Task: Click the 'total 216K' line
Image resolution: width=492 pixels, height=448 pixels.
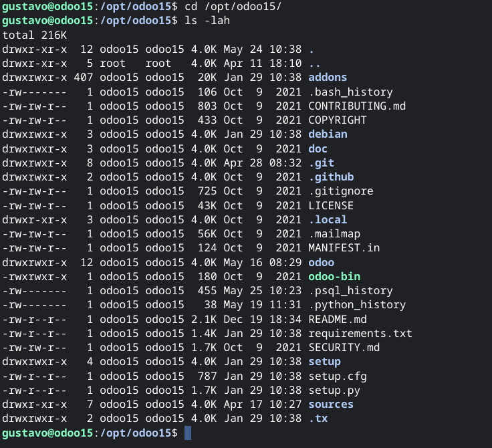Action: 35,35
